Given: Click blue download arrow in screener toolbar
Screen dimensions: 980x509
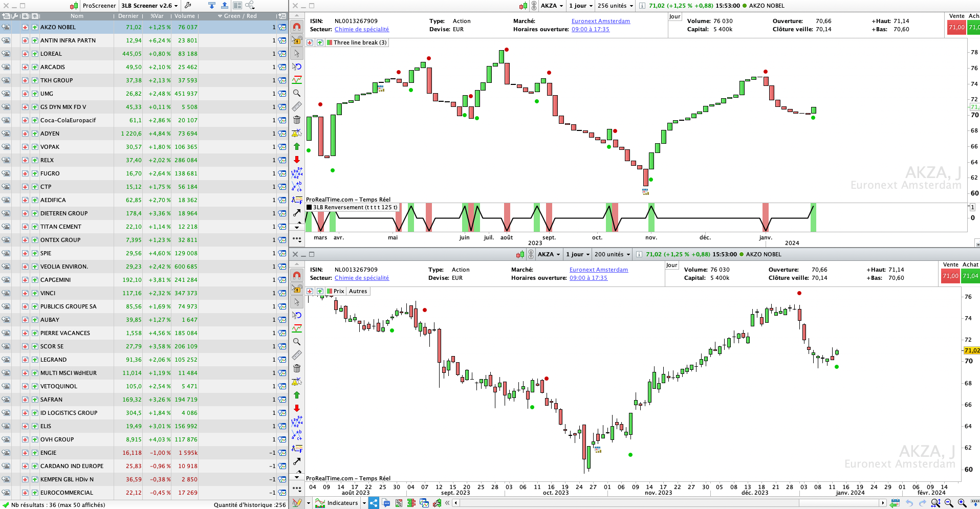Looking at the screenshot, I should click(212, 5).
